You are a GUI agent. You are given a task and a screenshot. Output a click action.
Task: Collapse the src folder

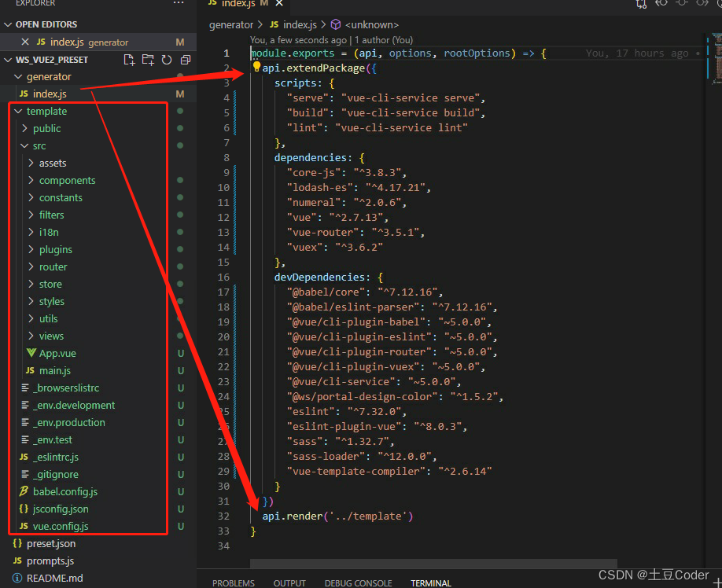[x=25, y=145]
